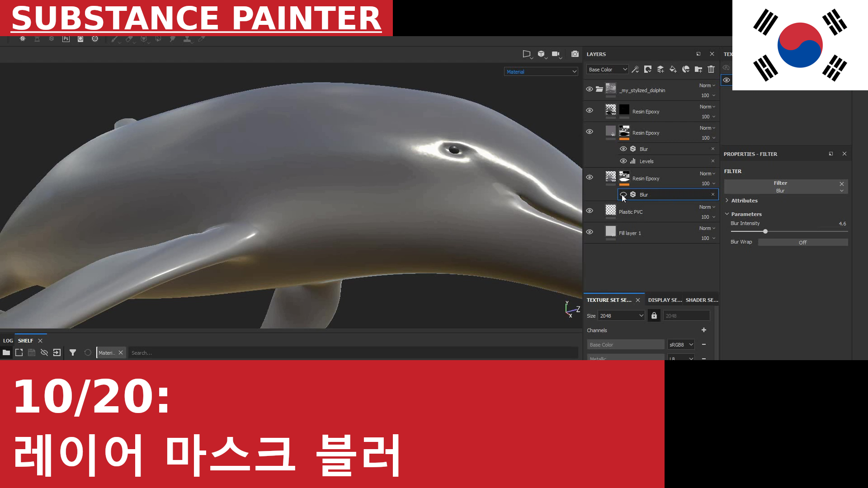Add a new channel with plus icon
868x488 pixels.
704,330
